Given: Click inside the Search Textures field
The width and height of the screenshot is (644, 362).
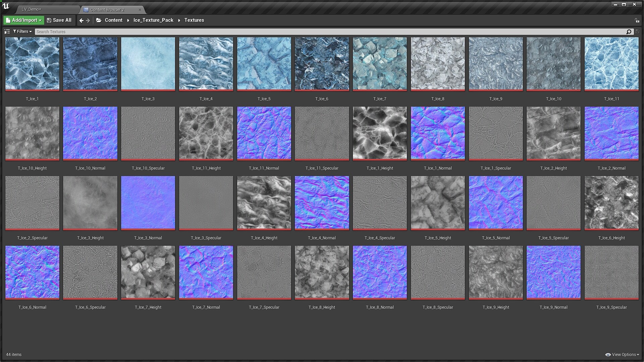Looking at the screenshot, I should point(201,31).
